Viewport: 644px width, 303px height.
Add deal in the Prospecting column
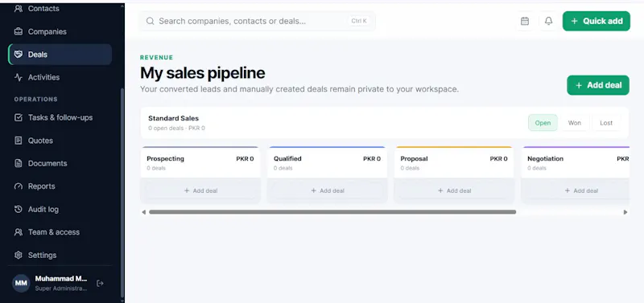pyautogui.click(x=200, y=190)
